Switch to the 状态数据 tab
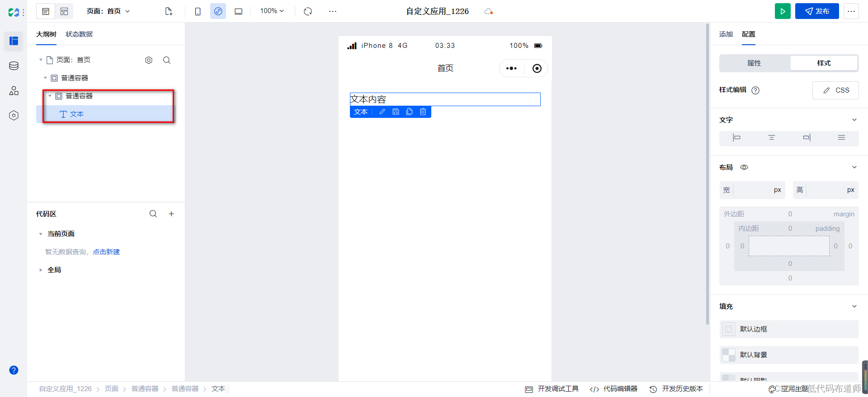Image resolution: width=868 pixels, height=397 pixels. tap(79, 34)
